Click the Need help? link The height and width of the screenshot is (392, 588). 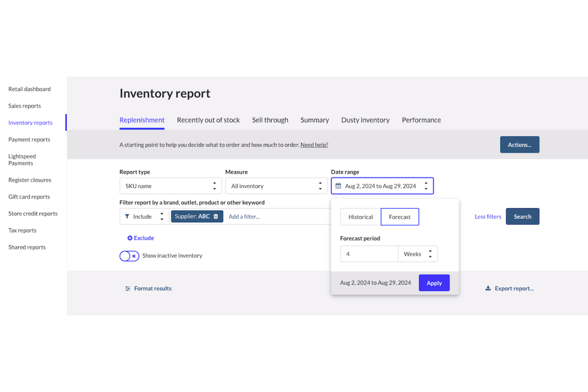[314, 145]
